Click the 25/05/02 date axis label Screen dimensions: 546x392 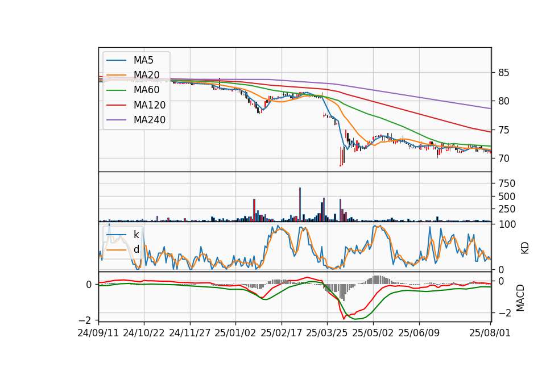(373, 333)
